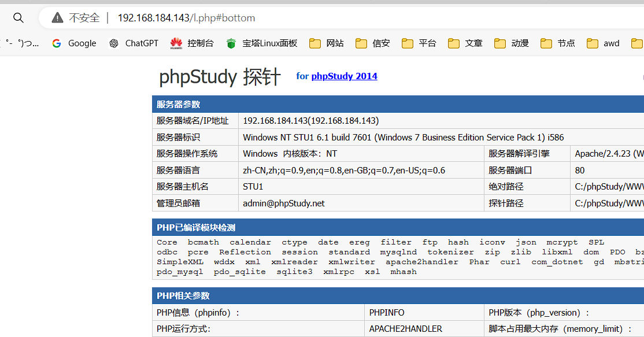This screenshot has width=644, height=337.
Task: Click the 服务器域名/IP地址 label
Action: [193, 121]
